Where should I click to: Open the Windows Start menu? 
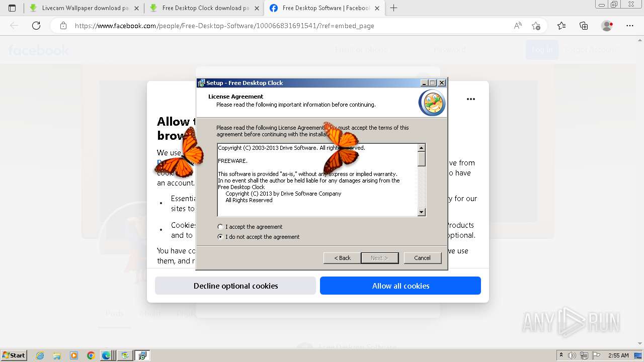pyautogui.click(x=14, y=355)
